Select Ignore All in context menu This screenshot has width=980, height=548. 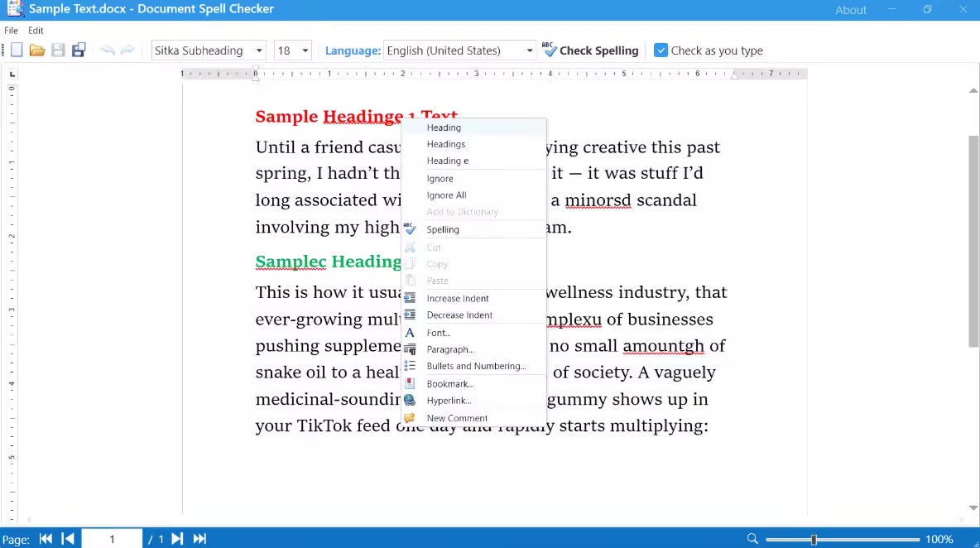[446, 195]
